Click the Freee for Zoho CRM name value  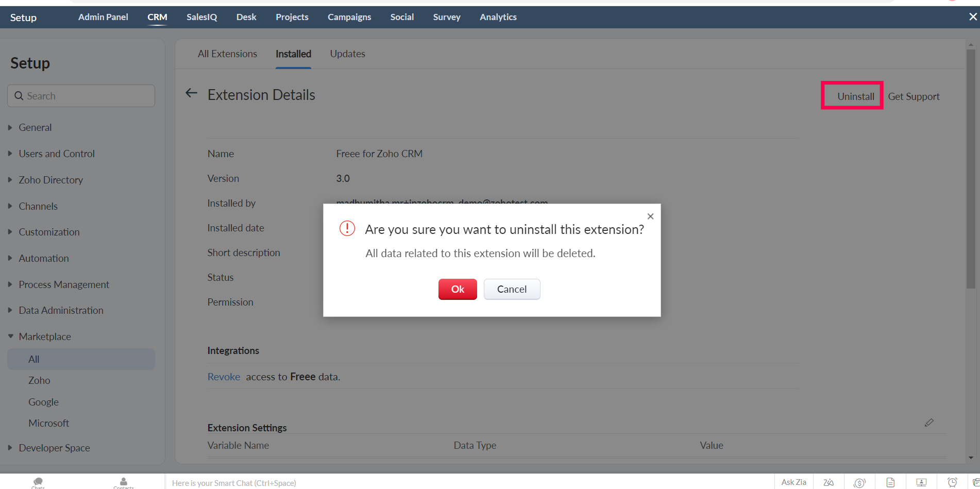379,154
